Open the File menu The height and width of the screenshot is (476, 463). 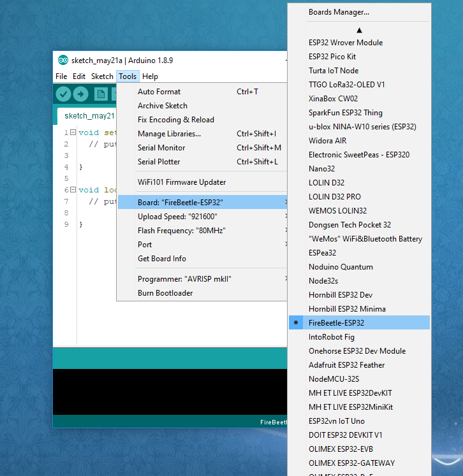61,76
